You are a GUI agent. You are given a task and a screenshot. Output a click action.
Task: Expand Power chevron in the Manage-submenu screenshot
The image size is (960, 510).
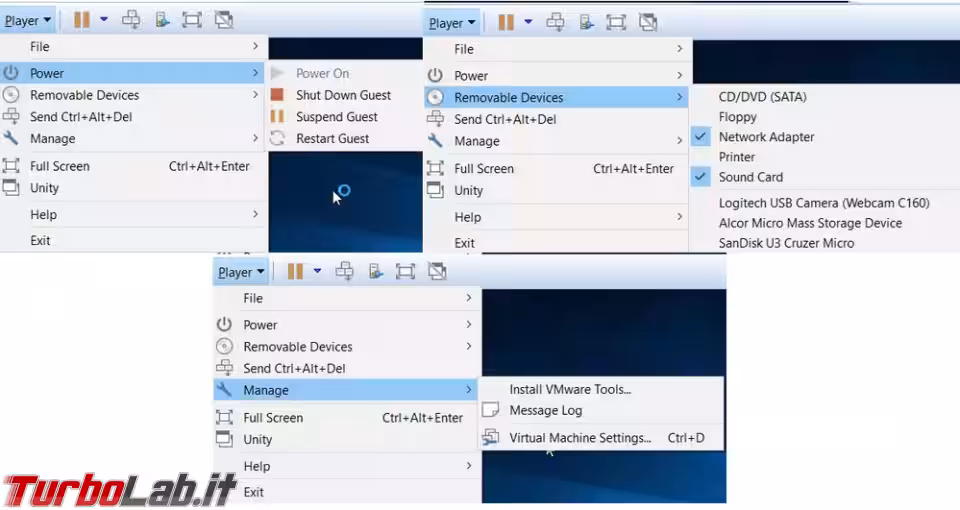click(468, 324)
